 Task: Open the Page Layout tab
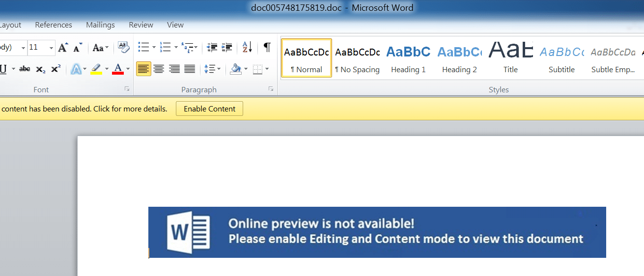(11, 25)
